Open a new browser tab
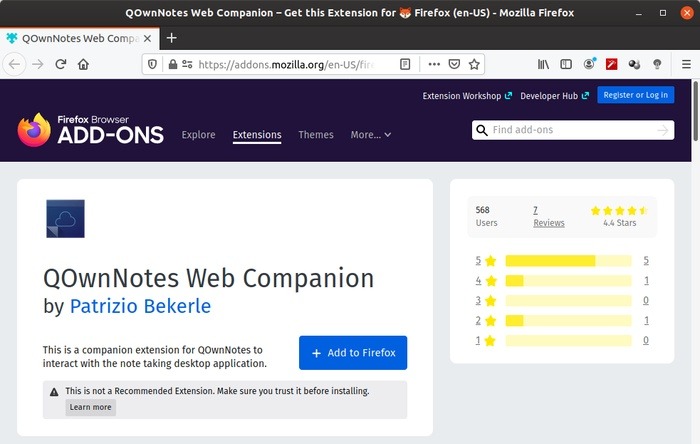 pyautogui.click(x=171, y=38)
